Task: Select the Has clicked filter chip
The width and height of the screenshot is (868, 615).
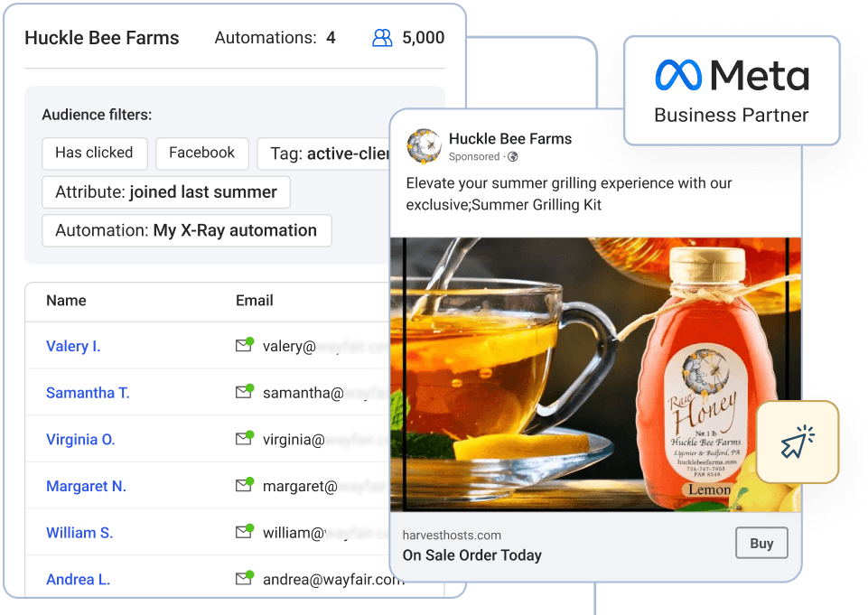Action: [95, 154]
